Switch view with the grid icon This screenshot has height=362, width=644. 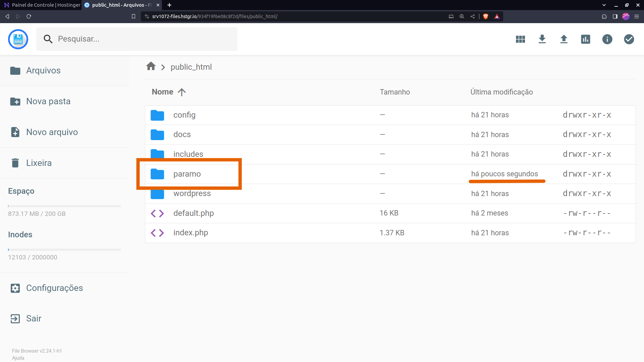coord(520,39)
